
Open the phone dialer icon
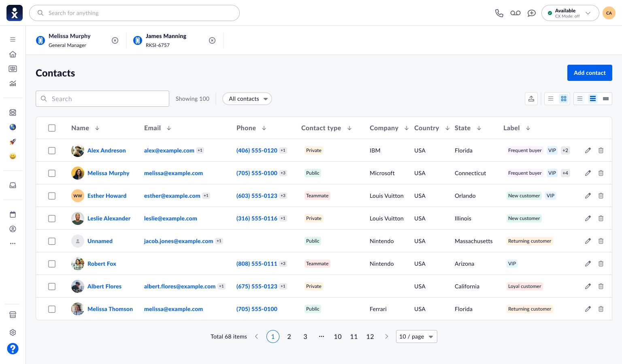click(499, 13)
